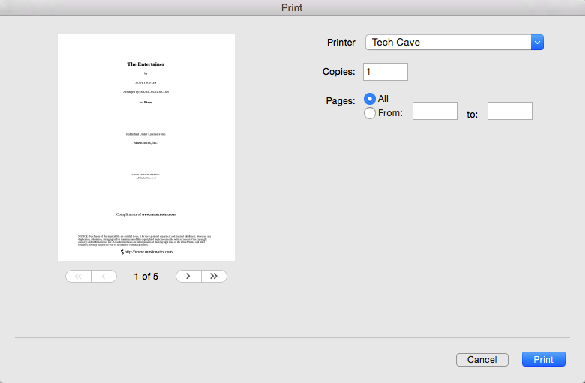Open the Printer dropdown showing Tech Cave
585x383 pixels.
(x=454, y=42)
